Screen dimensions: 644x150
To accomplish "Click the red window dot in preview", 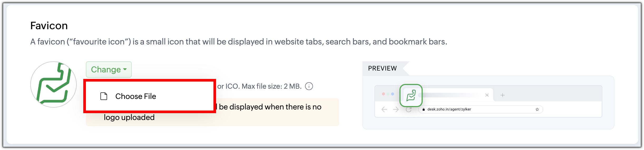I will (x=383, y=94).
